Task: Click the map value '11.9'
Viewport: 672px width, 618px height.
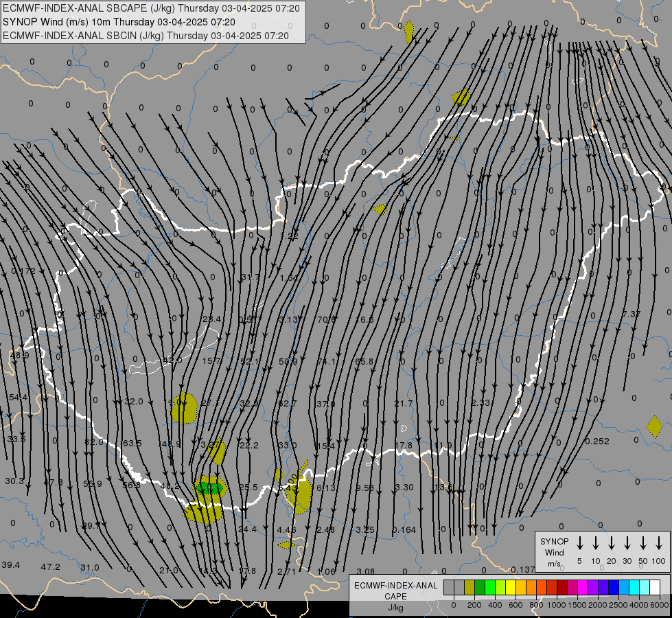Action: pos(443,445)
